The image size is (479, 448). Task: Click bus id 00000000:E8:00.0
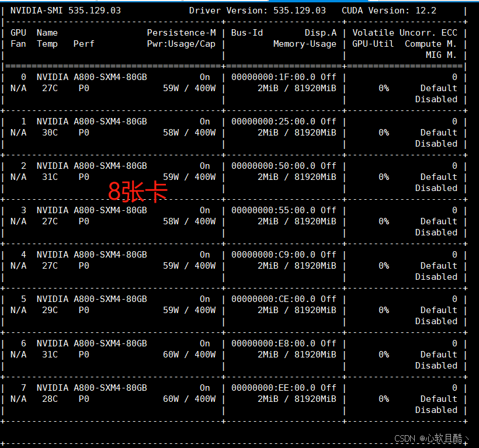point(273,343)
